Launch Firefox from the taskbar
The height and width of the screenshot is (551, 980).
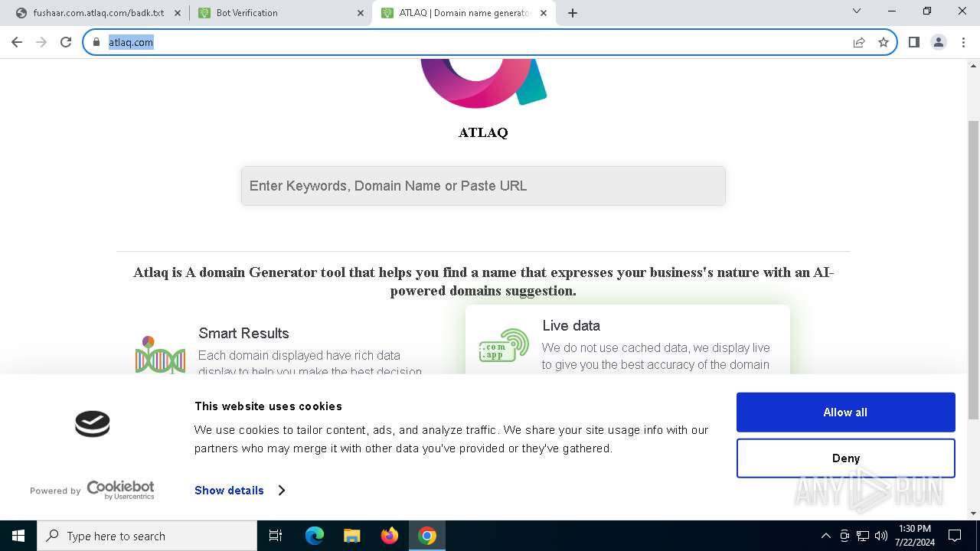pyautogui.click(x=390, y=536)
